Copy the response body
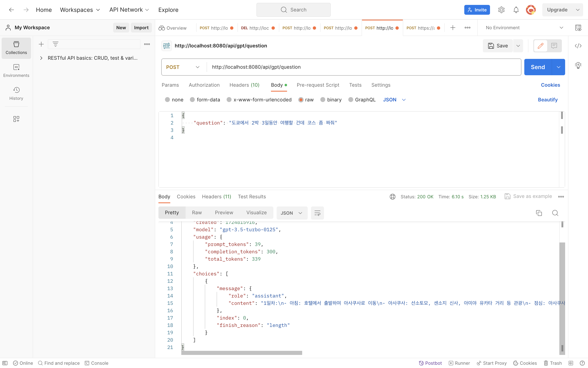The image size is (588, 368). (x=539, y=213)
